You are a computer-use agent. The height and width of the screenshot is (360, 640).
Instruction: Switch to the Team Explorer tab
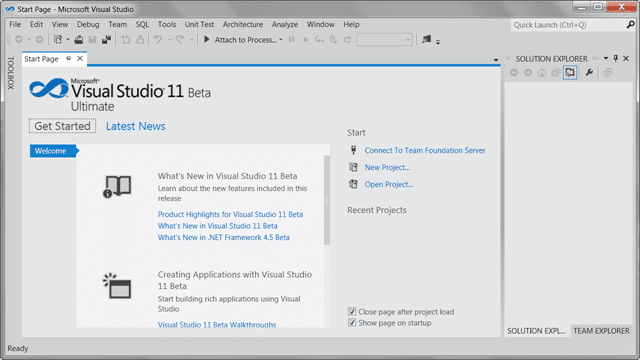point(601,331)
